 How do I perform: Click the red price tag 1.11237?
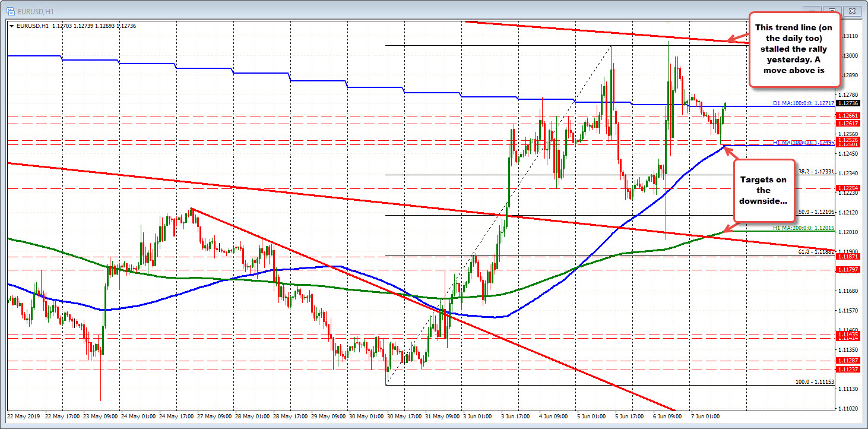tap(848, 370)
